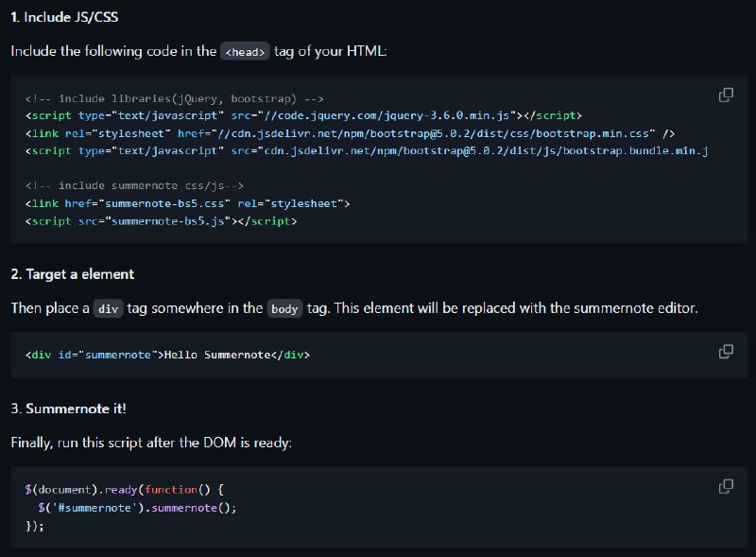Click the '1. Include JS/CSS' heading

pos(64,17)
